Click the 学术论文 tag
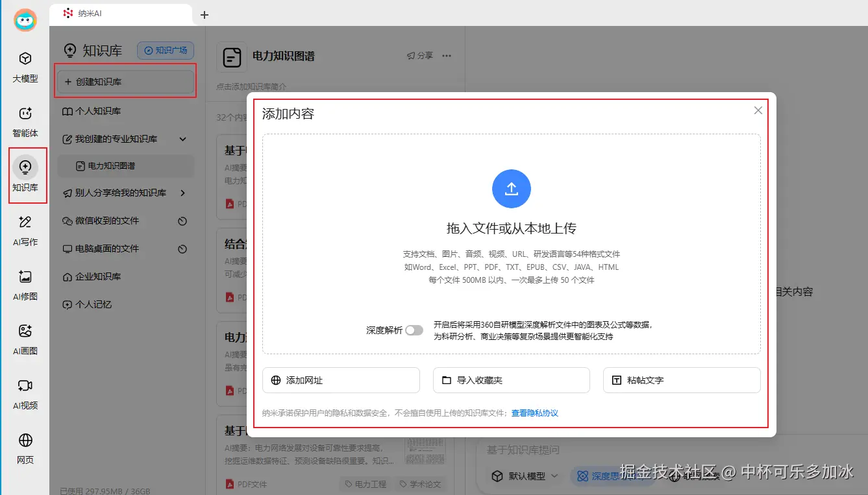Image resolution: width=868 pixels, height=495 pixels. tap(420, 484)
